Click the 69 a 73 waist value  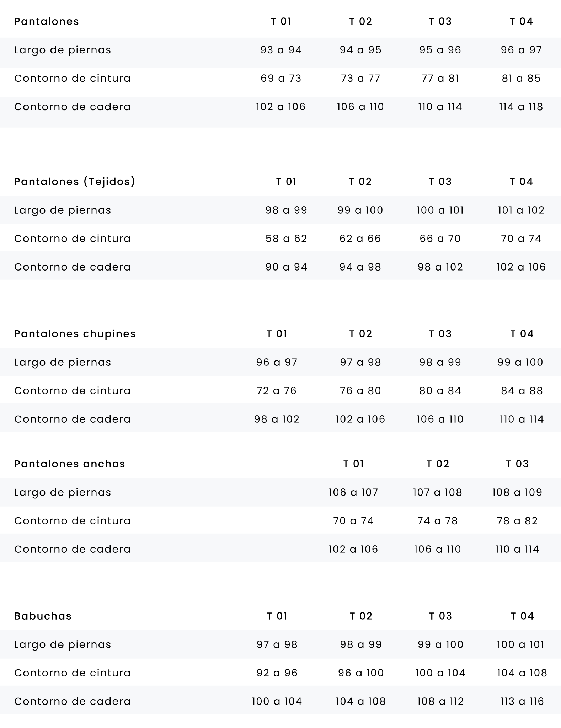281,78
